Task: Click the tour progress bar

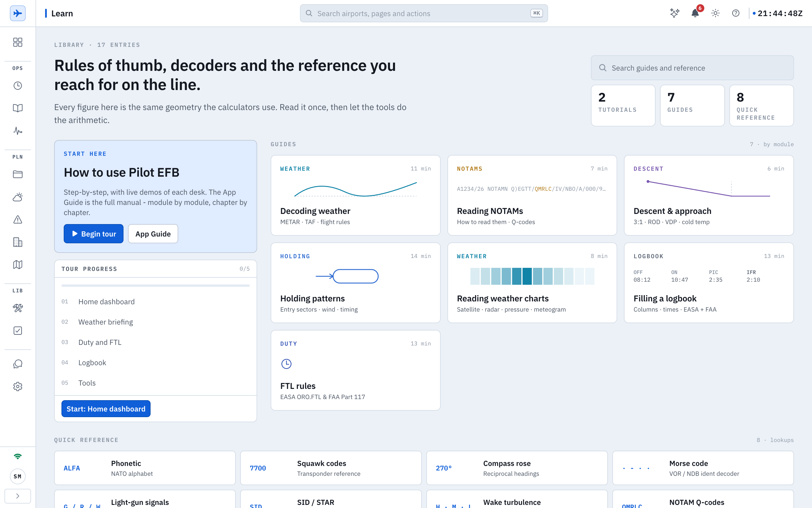Action: 156,286
